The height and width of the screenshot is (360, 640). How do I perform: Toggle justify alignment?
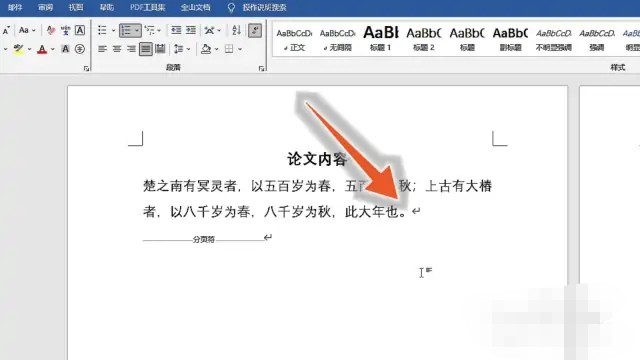point(146,49)
